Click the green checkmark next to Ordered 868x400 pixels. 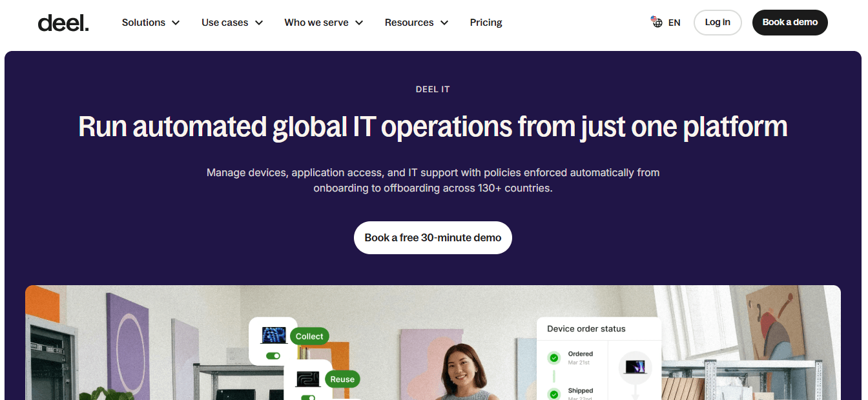tap(553, 357)
